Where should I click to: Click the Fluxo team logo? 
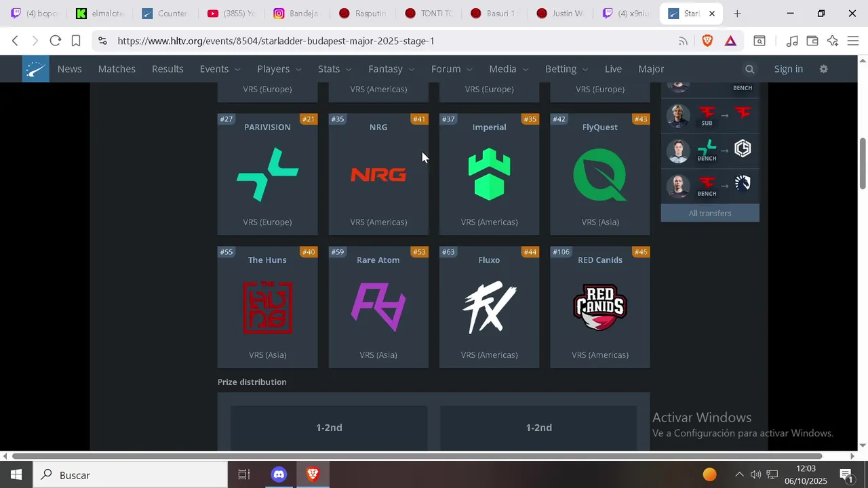[489, 308]
